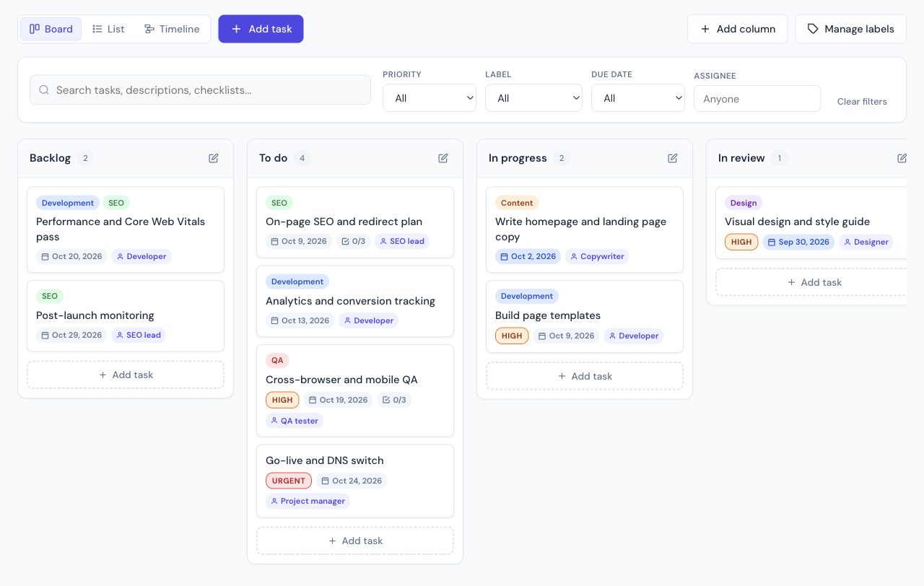Open the Due Date filter dropdown
924x586 pixels.
pos(638,98)
